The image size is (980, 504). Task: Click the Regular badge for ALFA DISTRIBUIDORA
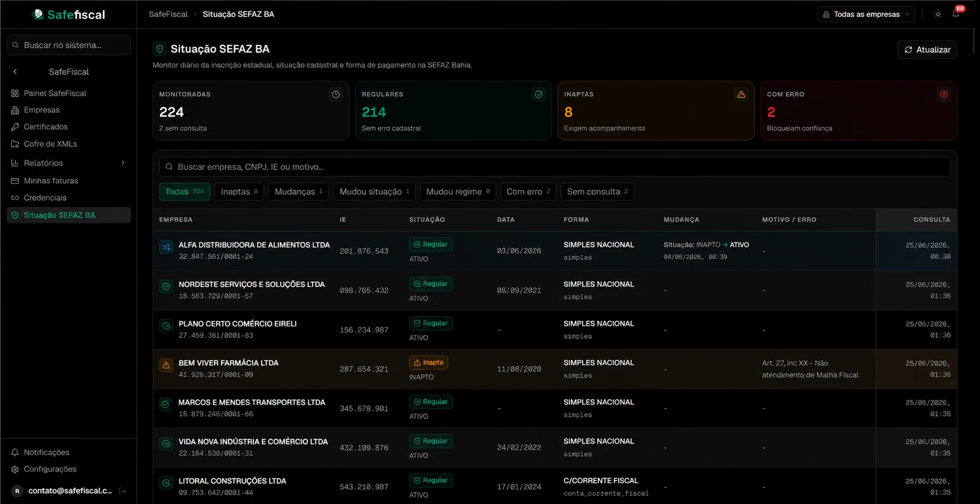tap(431, 244)
